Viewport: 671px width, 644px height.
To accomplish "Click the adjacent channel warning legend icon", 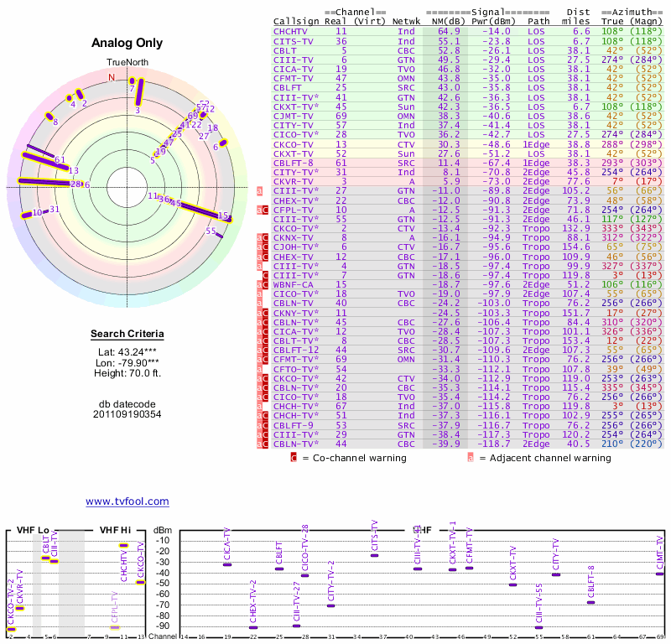I will (x=471, y=458).
